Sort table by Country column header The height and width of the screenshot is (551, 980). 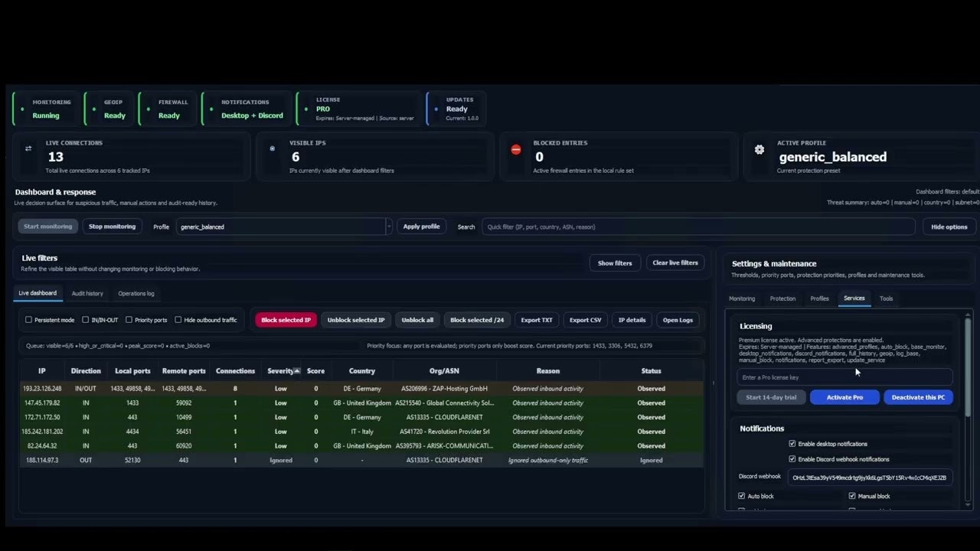362,371
